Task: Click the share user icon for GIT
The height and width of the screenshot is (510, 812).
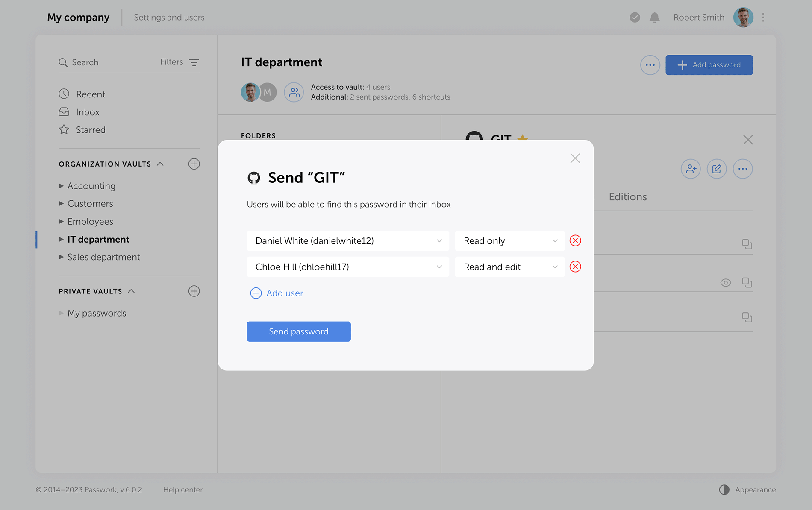Action: click(691, 169)
